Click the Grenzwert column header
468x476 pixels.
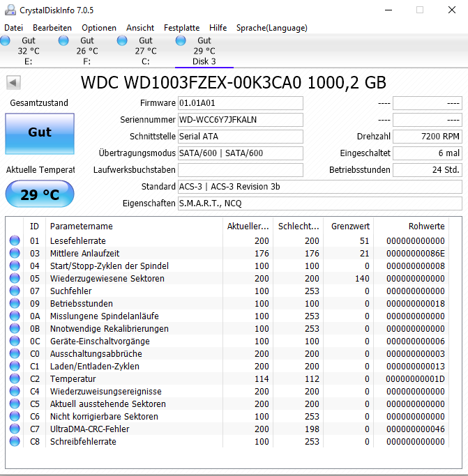coord(349,227)
